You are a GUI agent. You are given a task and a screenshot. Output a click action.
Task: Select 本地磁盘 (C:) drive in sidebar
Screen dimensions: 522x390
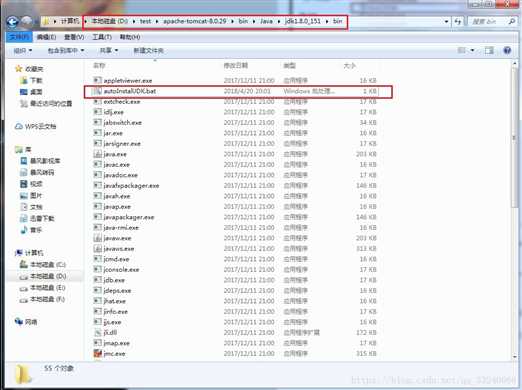tap(48, 265)
